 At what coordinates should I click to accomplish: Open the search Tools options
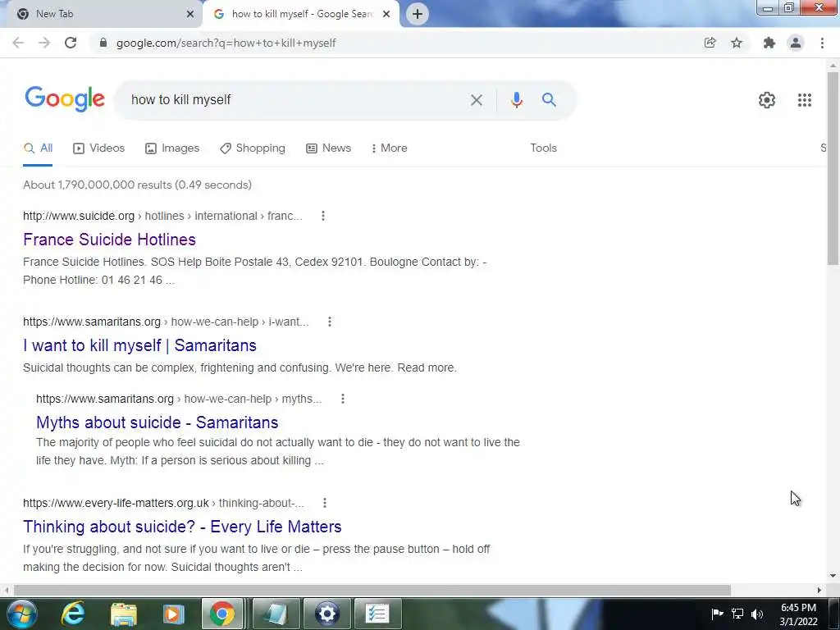543,148
